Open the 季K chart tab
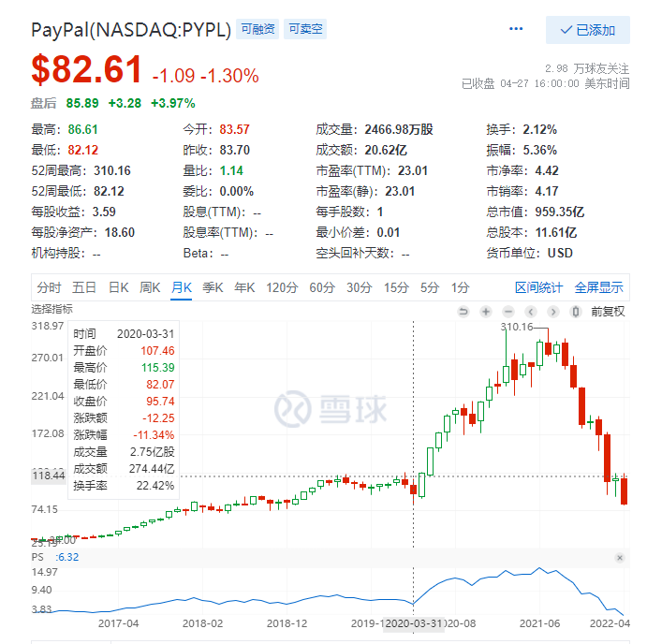Viewport: 647px width, 644px height. click(x=213, y=287)
